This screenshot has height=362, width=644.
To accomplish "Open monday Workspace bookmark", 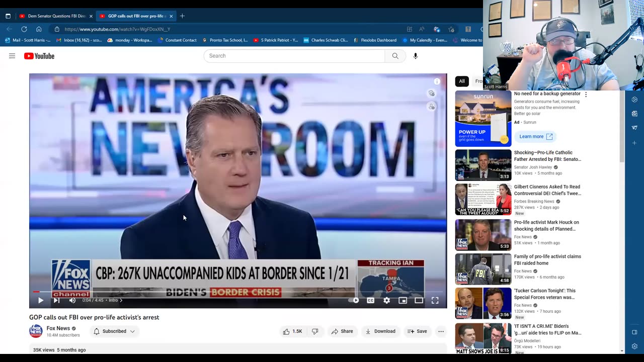I will pyautogui.click(x=130, y=40).
